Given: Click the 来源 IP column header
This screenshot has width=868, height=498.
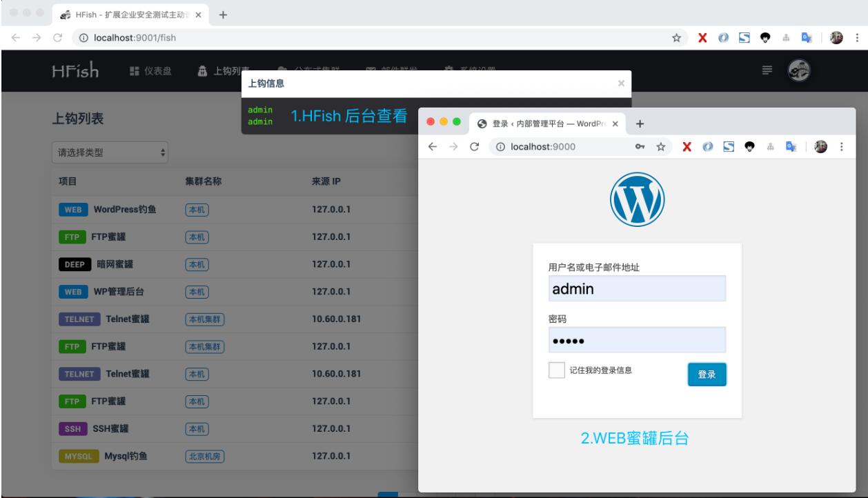Looking at the screenshot, I should point(326,182).
